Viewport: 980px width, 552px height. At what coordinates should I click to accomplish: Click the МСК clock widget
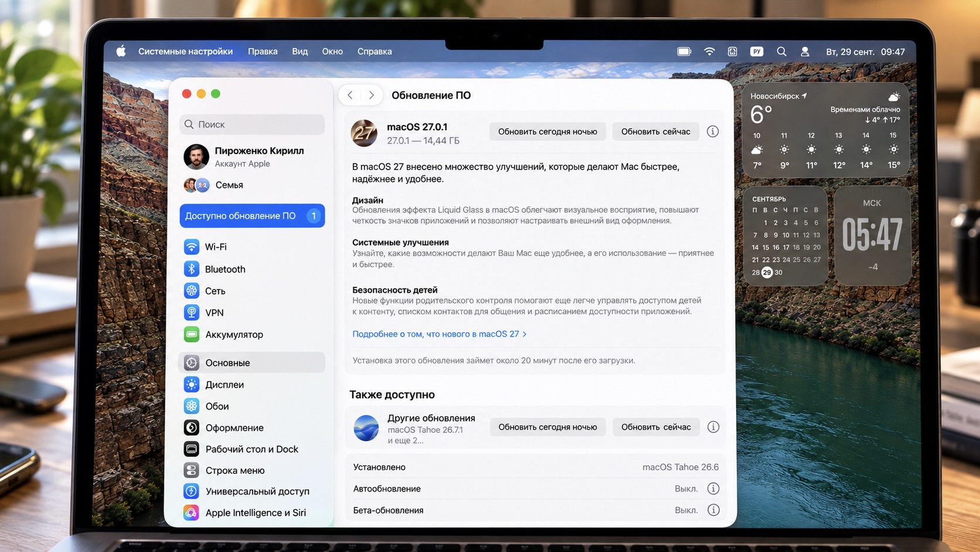point(872,236)
